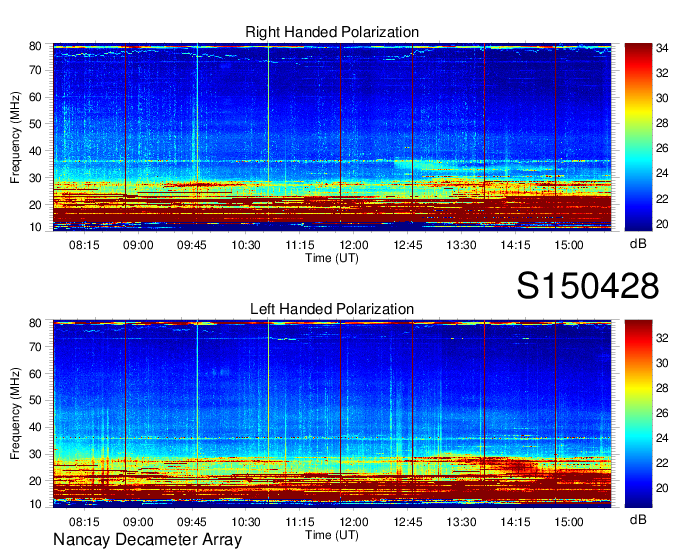The width and height of the screenshot is (680, 552).
Task: Click the Right Handed plot's 12:00 time tick
Action: 354,245
